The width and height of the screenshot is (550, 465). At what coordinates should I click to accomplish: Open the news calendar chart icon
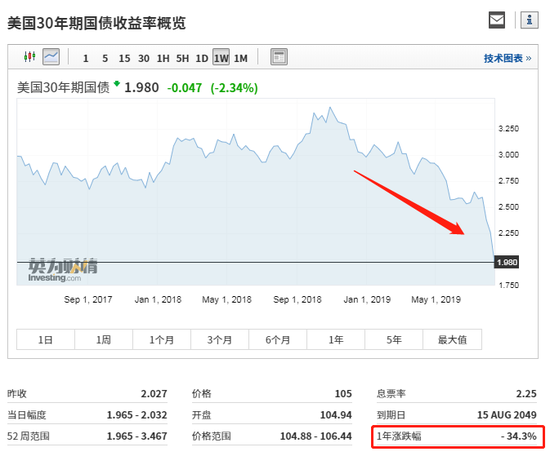279,56
